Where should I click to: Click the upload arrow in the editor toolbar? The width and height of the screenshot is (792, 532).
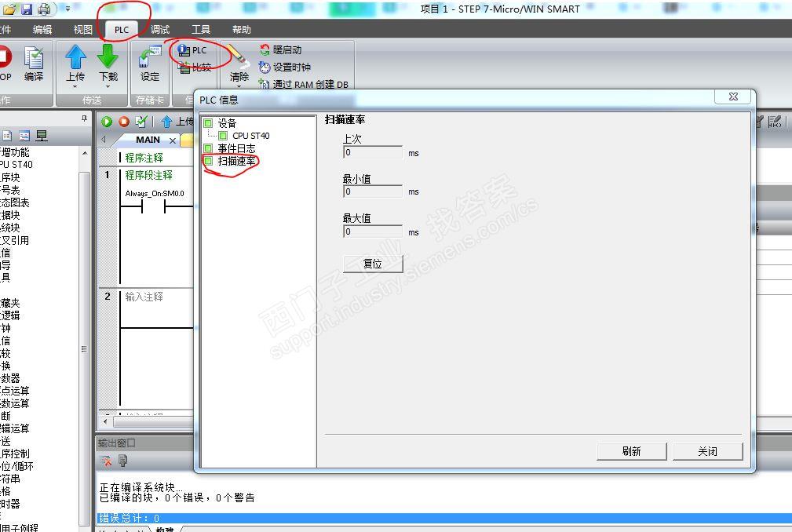tap(166, 122)
